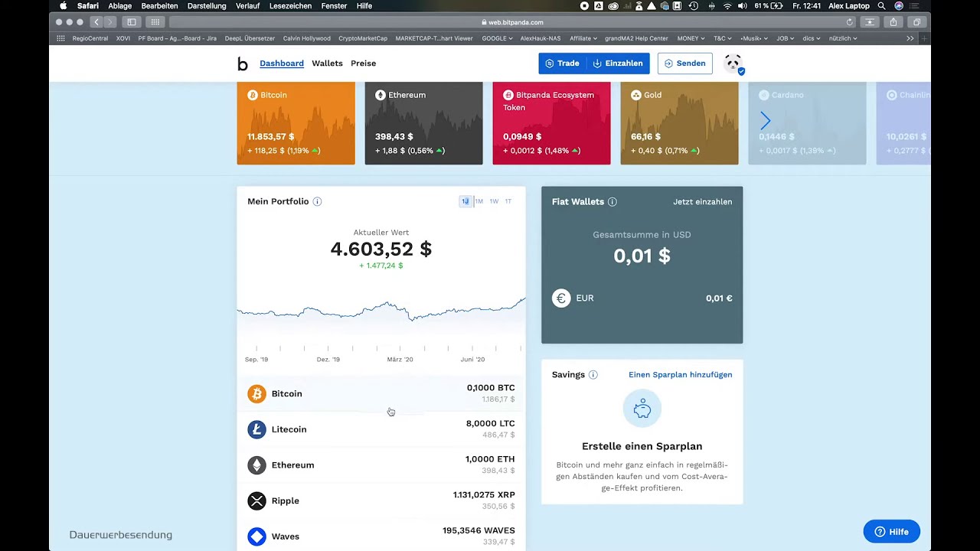Click the Savings info icon
Viewport: 980px width, 551px height.
coord(593,374)
